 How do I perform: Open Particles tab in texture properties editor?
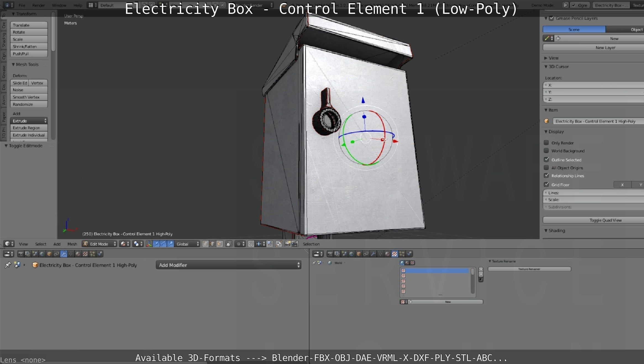click(x=402, y=254)
